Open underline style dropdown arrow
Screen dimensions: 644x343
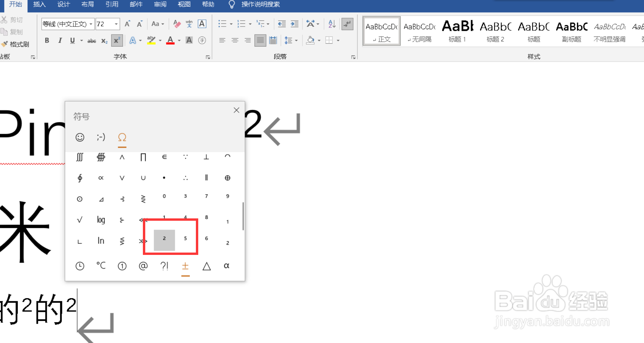pos(82,41)
